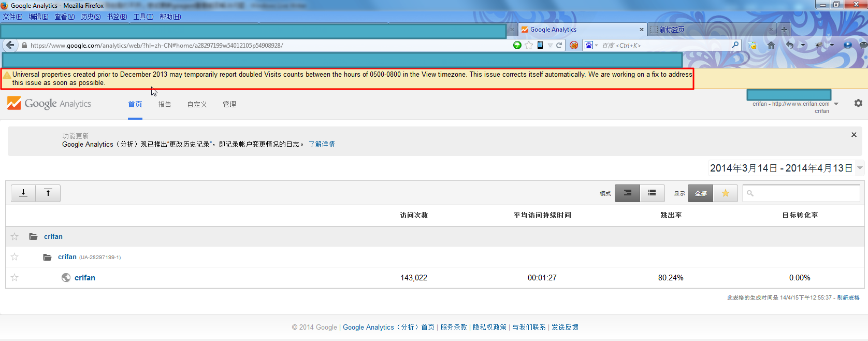Open the settings gear in Analytics header
This screenshot has width=868, height=341.
click(x=858, y=103)
